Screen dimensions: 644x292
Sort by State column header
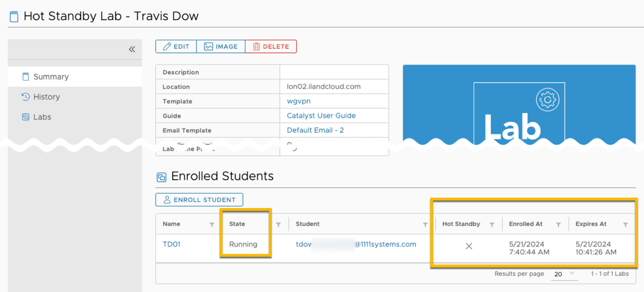tap(237, 224)
